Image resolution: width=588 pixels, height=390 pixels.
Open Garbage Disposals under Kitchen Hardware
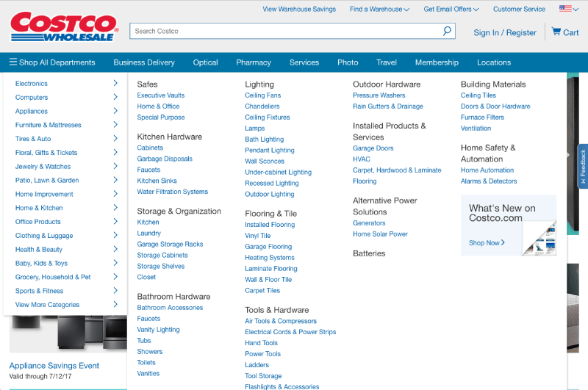click(165, 159)
